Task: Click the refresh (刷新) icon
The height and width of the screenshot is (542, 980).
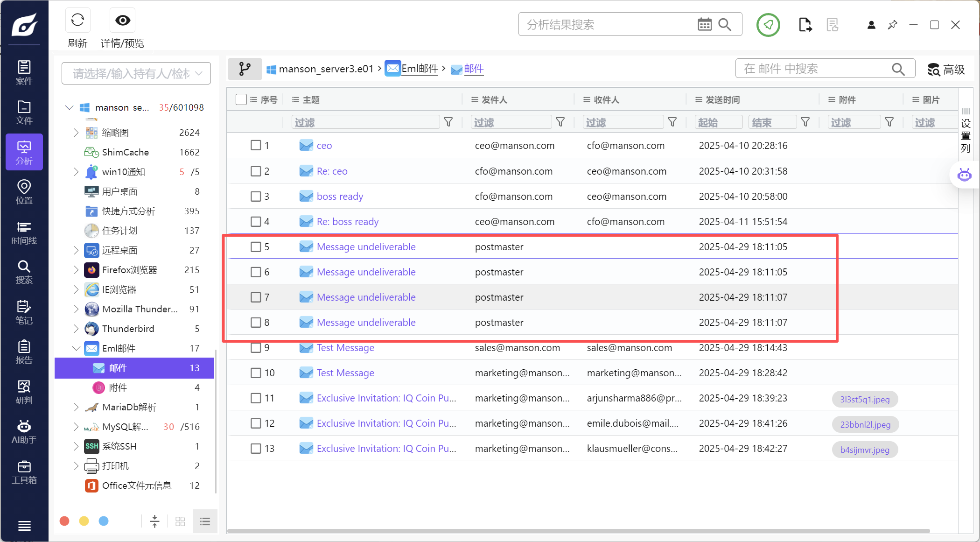Action: pyautogui.click(x=77, y=20)
